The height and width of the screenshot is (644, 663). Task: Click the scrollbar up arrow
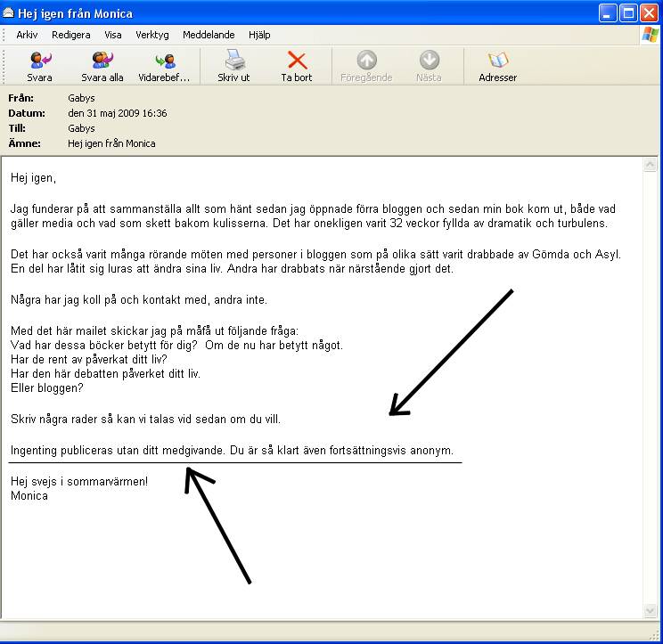[x=650, y=165]
